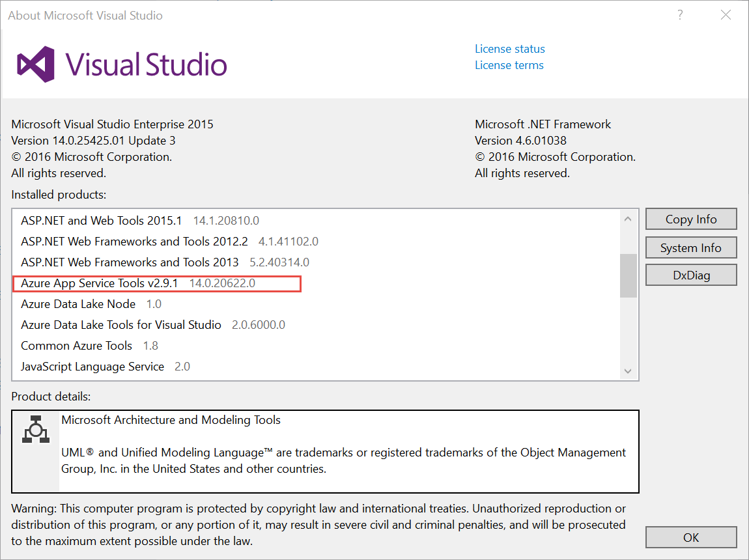The image size is (749, 560).
Task: Click the installed products scrollbar thumb
Action: [x=628, y=275]
